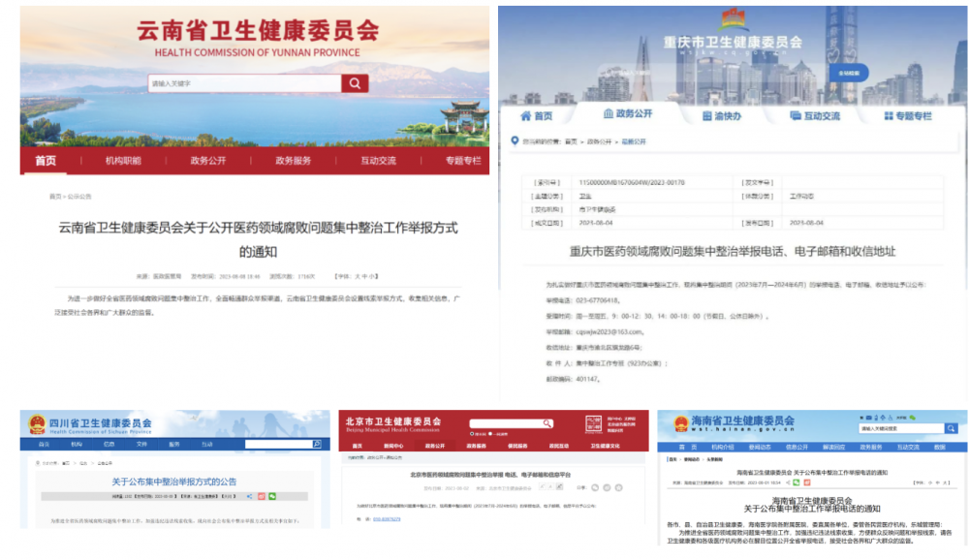Open the fourth item in Sichuan blue navigation bar
Image resolution: width=969 pixels, height=560 pixels.
(x=141, y=445)
